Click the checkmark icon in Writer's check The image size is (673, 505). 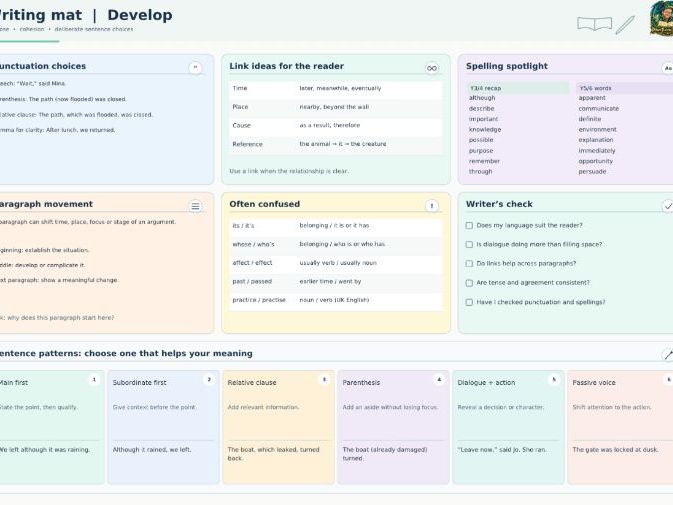[x=668, y=206]
